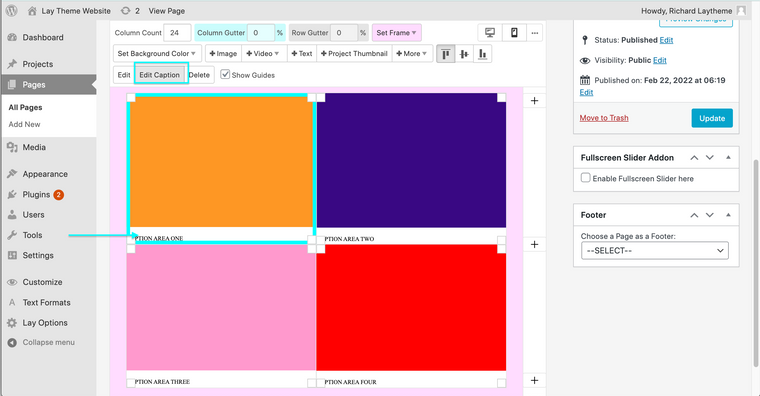Screen dimensions: 760x396
Task: Open the Appearance menu
Action: (x=45, y=174)
